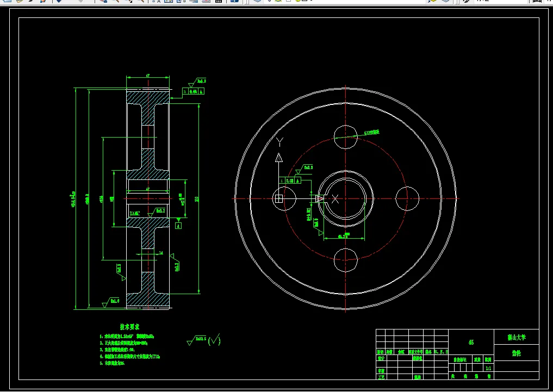The width and height of the screenshot is (553, 392).
Task: Click the blue undo arrow icon in the toolbar
Action: pos(59,1)
